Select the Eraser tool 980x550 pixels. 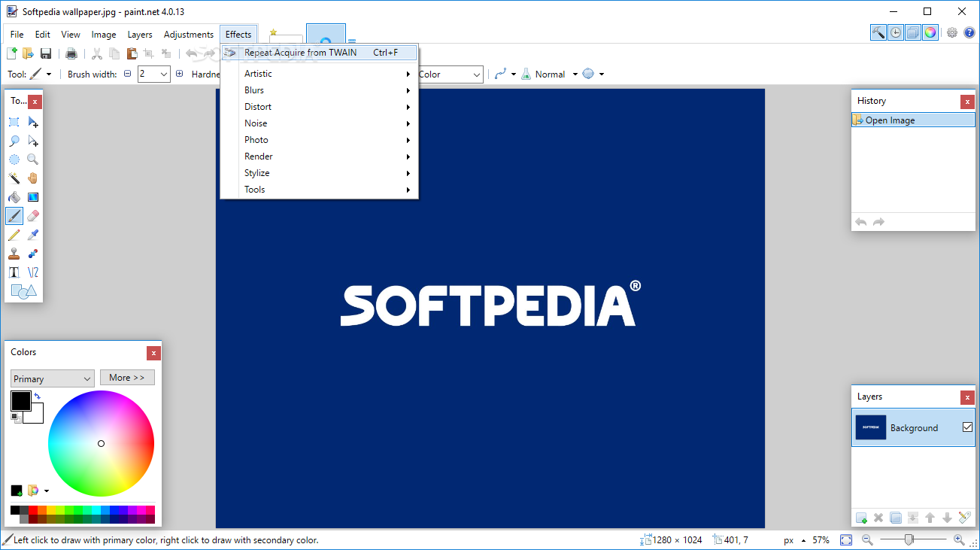(x=33, y=216)
